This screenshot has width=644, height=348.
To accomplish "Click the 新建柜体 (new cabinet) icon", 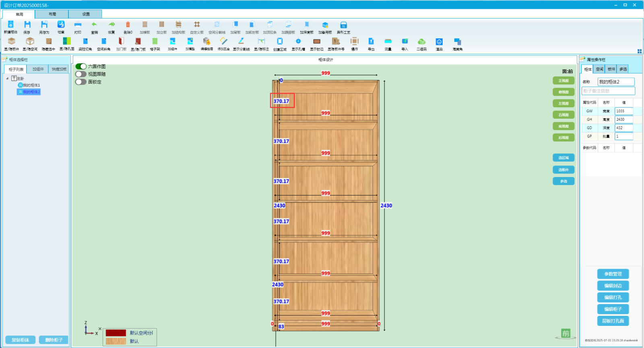I will [11, 25].
